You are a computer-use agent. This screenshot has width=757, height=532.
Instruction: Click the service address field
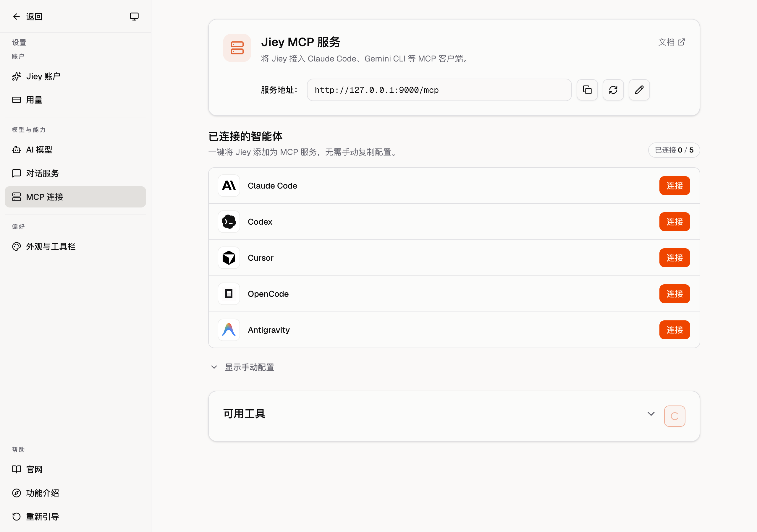[439, 90]
